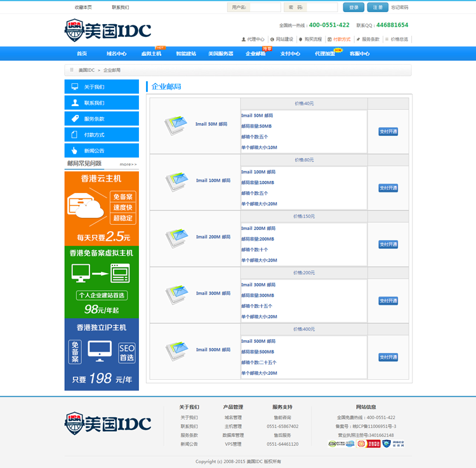
Task: Click 域名管理 in the footer
Action: pos(233,418)
